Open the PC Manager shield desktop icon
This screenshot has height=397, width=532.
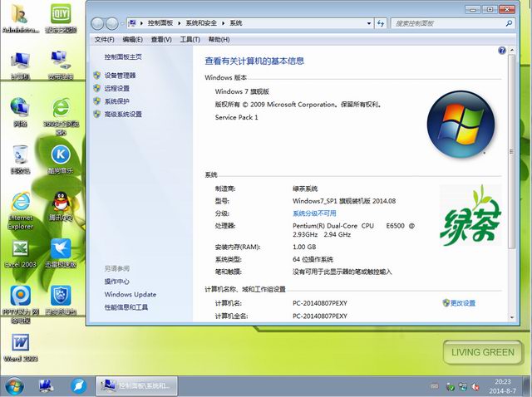click(x=61, y=301)
